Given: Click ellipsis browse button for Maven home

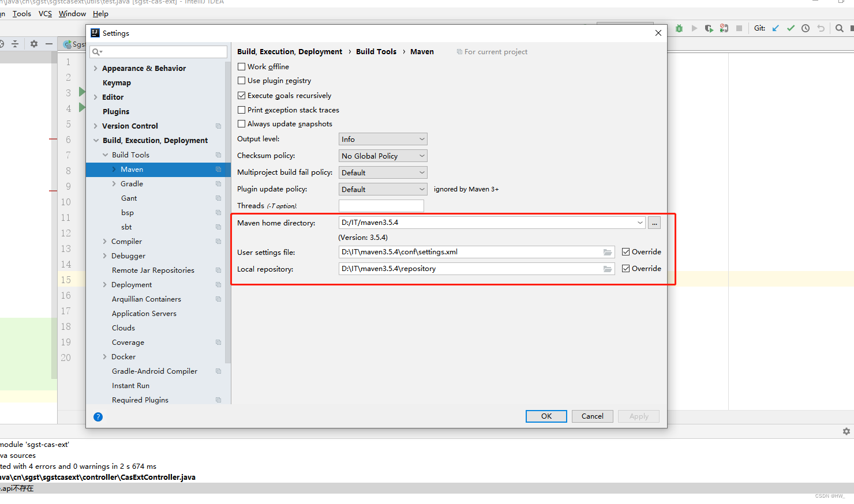Looking at the screenshot, I should point(654,223).
